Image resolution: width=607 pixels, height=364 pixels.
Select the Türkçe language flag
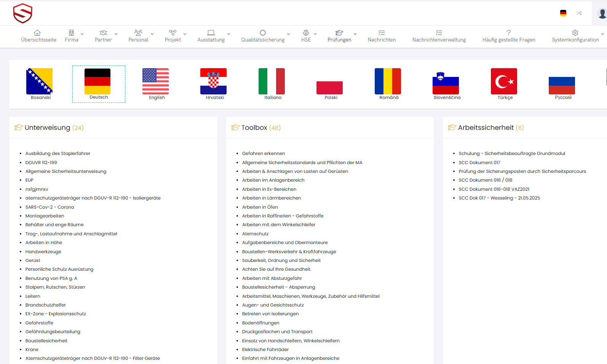coord(504,81)
